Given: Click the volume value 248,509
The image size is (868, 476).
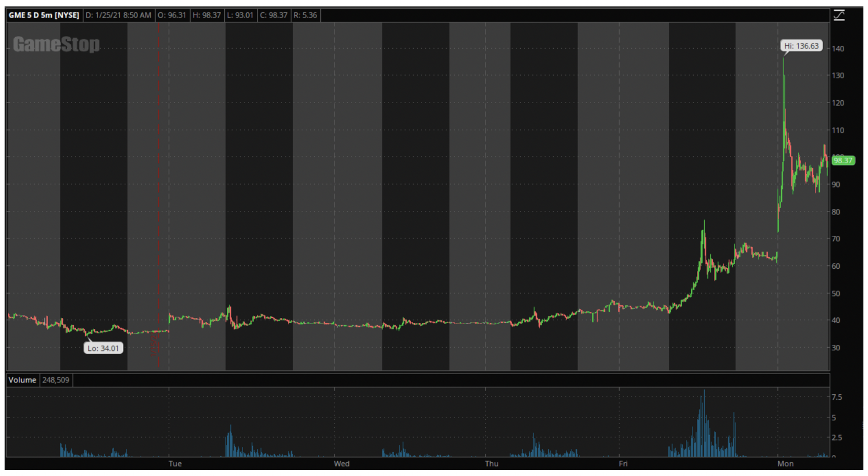Looking at the screenshot, I should coord(56,380).
